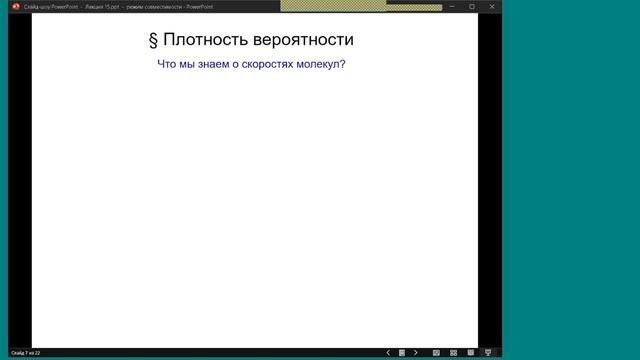
Task: Advance to the next slide arrow
Action: [416, 353]
